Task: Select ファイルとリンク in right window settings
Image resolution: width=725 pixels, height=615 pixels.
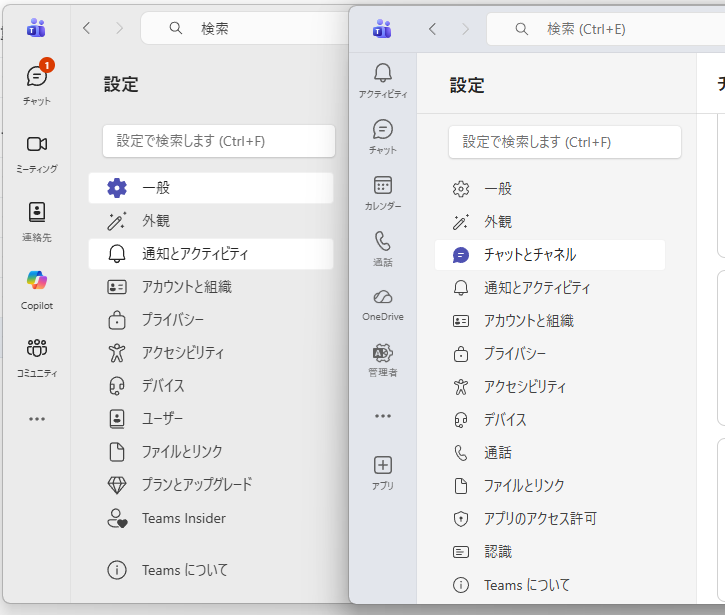Action: [x=550, y=486]
